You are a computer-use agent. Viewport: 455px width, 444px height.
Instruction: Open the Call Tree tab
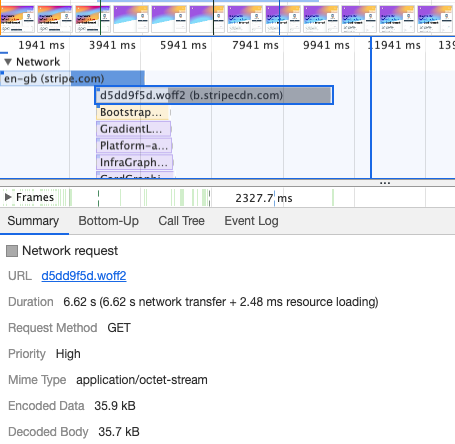pyautogui.click(x=182, y=221)
